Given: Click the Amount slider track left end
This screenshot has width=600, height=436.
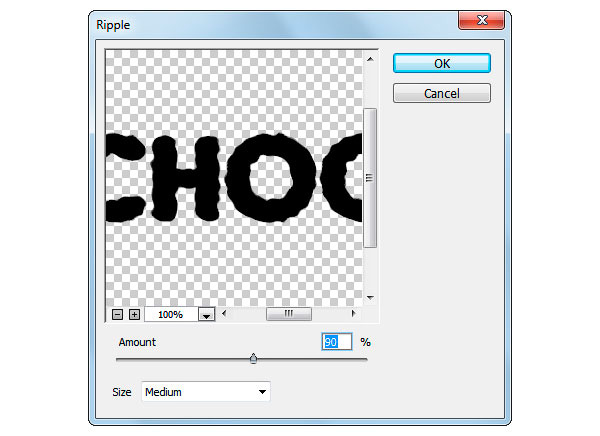Looking at the screenshot, I should 119,359.
